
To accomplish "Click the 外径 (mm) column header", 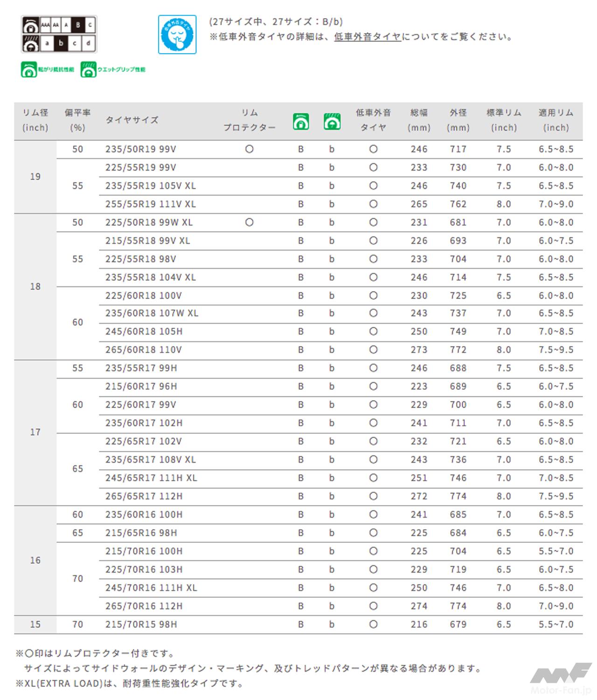I will click(x=458, y=120).
